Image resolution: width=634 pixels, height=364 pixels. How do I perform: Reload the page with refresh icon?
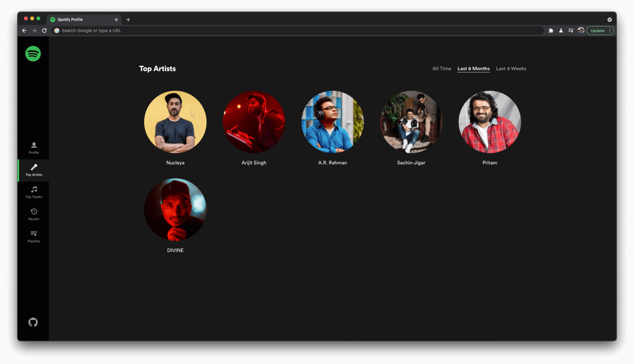coord(44,31)
